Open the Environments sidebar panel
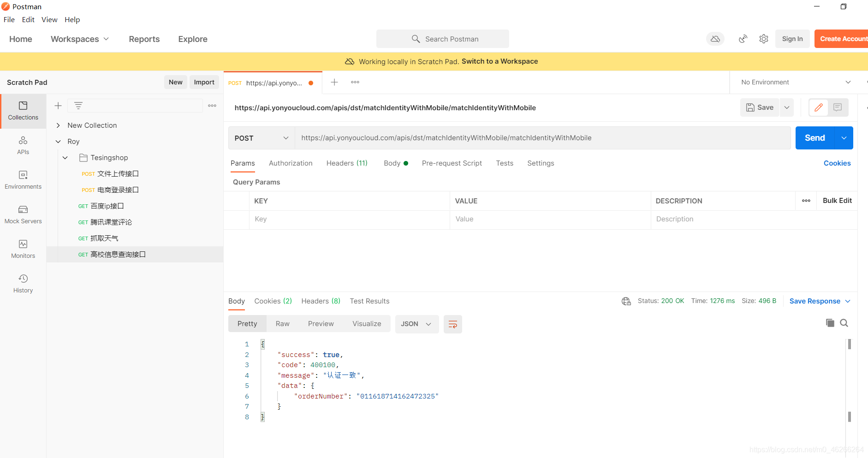The width and height of the screenshot is (868, 458). point(23,180)
